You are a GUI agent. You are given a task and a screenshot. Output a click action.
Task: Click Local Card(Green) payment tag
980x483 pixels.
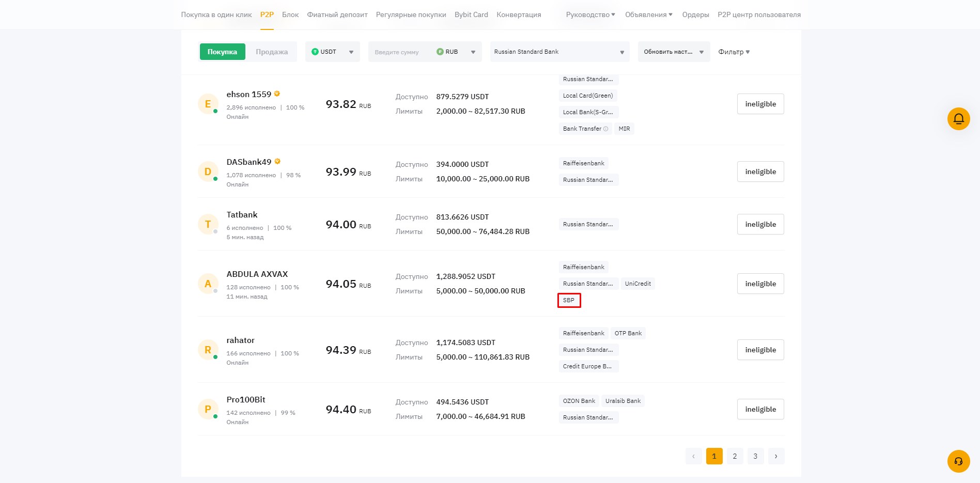coord(588,96)
